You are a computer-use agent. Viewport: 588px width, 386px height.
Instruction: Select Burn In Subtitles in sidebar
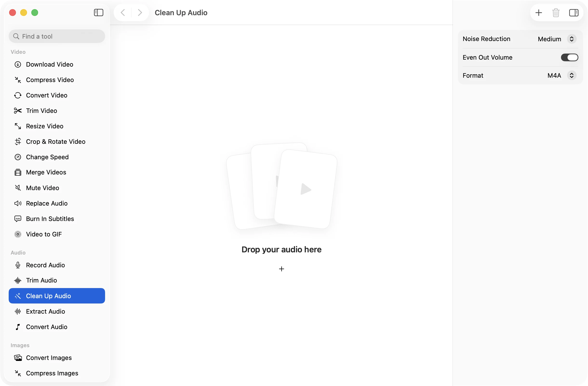pyautogui.click(x=57, y=219)
